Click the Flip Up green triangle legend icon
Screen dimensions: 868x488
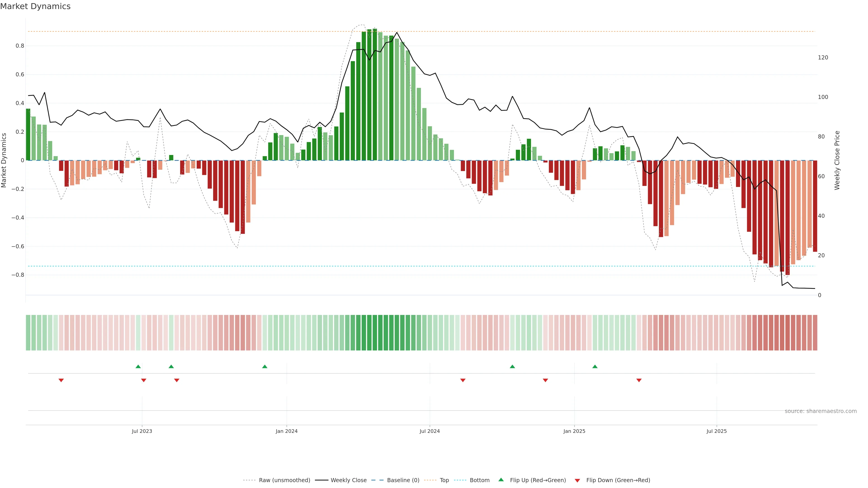point(501,480)
